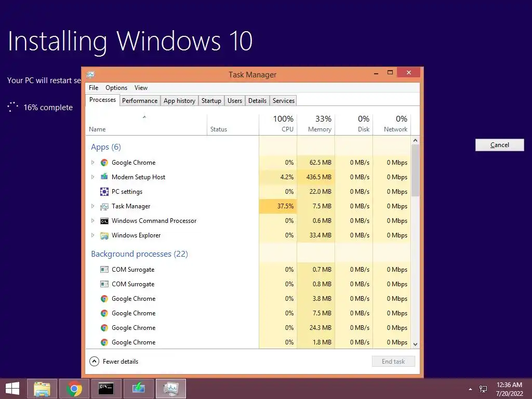Collapse view with Fewer details arrow
This screenshot has height=399, width=532.
coord(94,362)
